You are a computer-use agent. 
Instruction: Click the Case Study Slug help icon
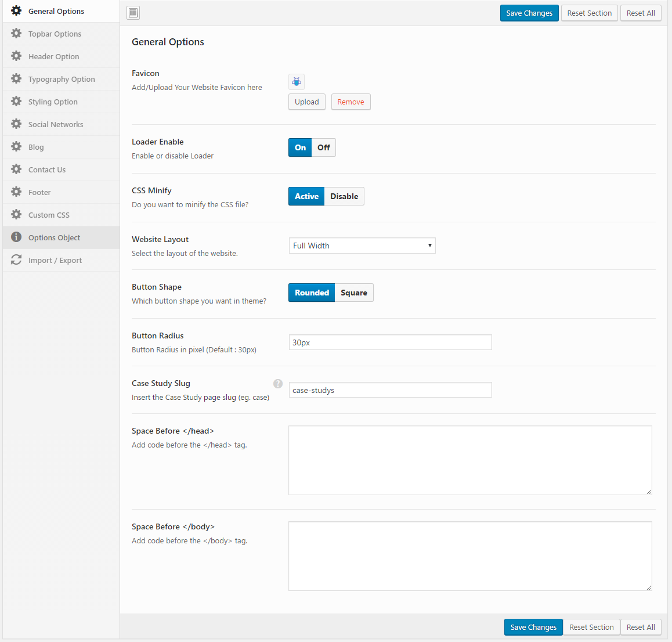(x=278, y=384)
